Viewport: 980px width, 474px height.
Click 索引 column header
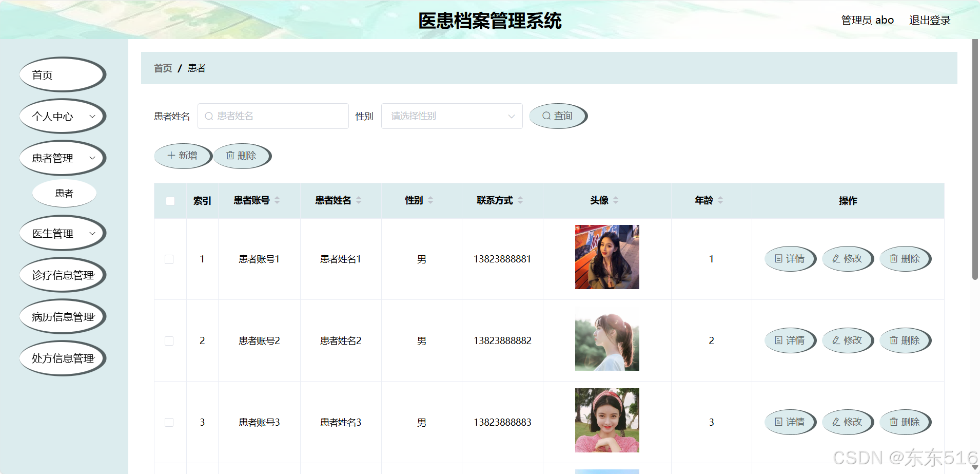pyautogui.click(x=202, y=201)
